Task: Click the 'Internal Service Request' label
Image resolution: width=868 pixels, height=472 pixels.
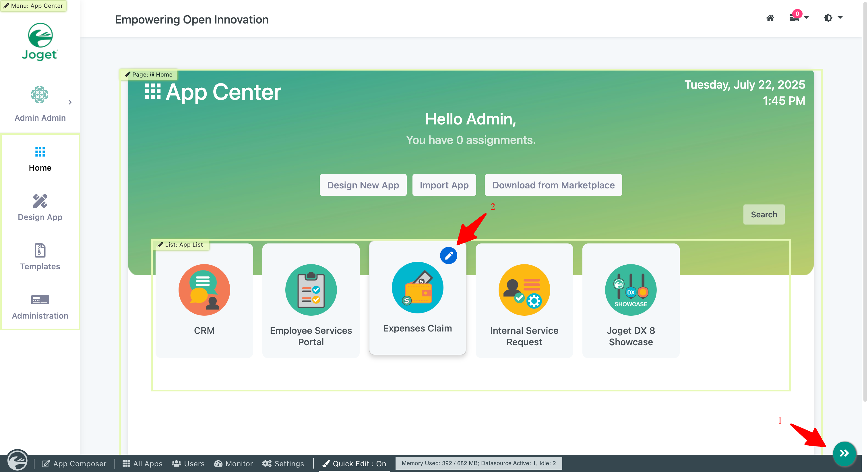Action: tap(524, 336)
